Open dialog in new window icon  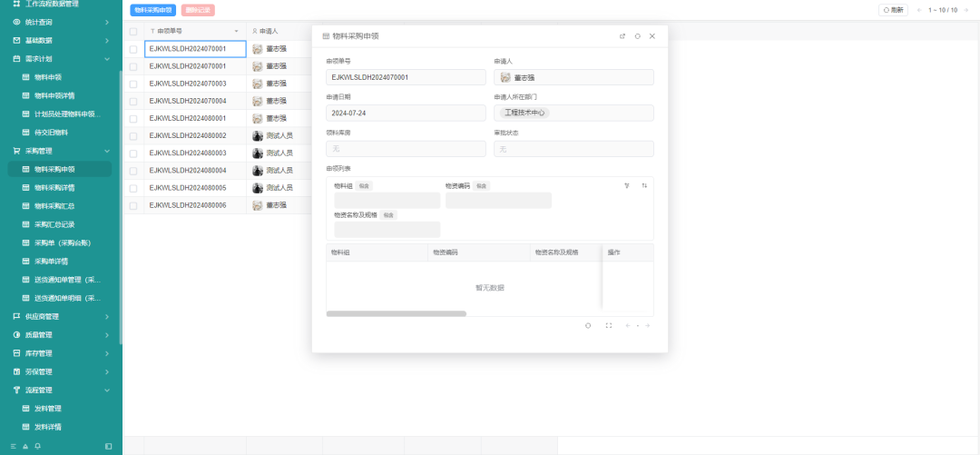(622, 36)
